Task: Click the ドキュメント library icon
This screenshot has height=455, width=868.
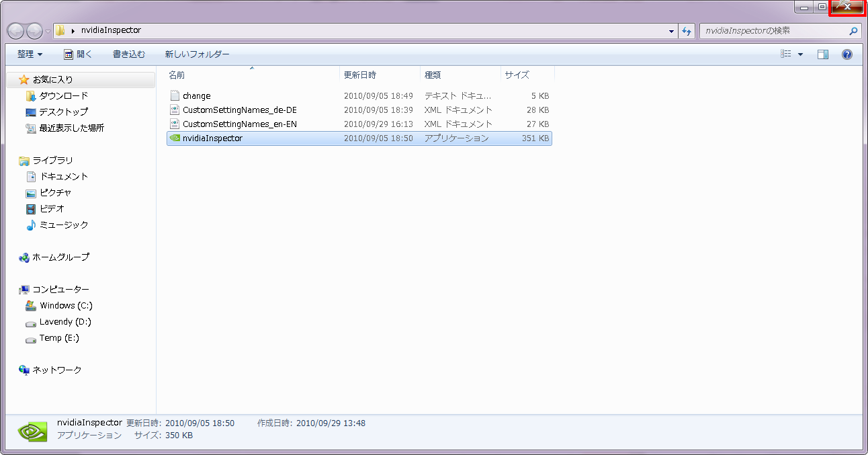Action: [x=30, y=177]
